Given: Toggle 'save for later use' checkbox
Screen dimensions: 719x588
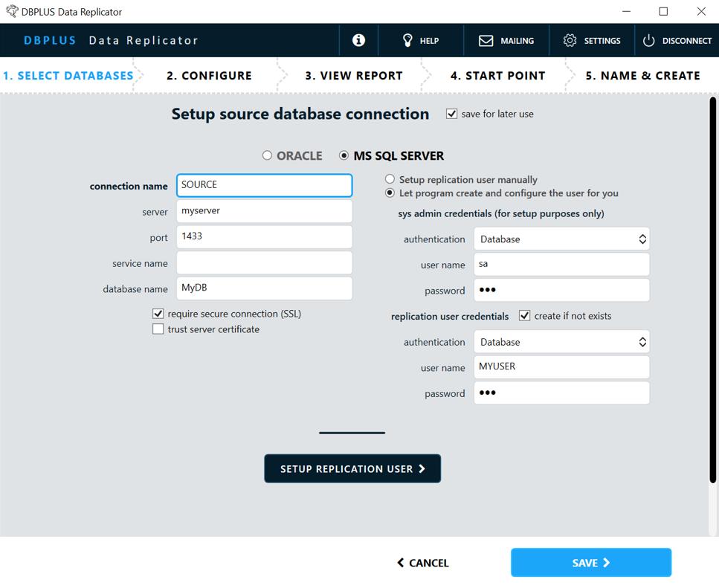Looking at the screenshot, I should [x=451, y=114].
